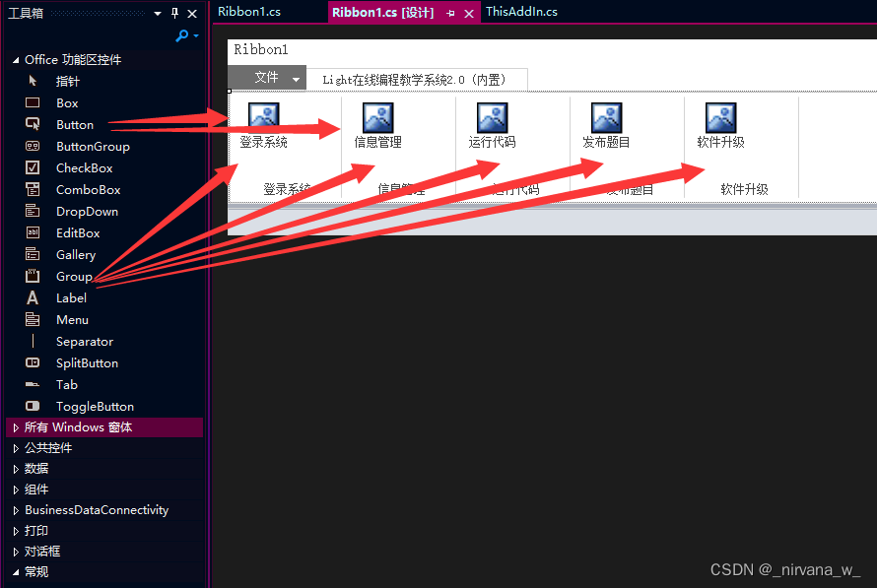Select the Gallery control icon
The height and width of the screenshot is (588, 877).
(33, 254)
